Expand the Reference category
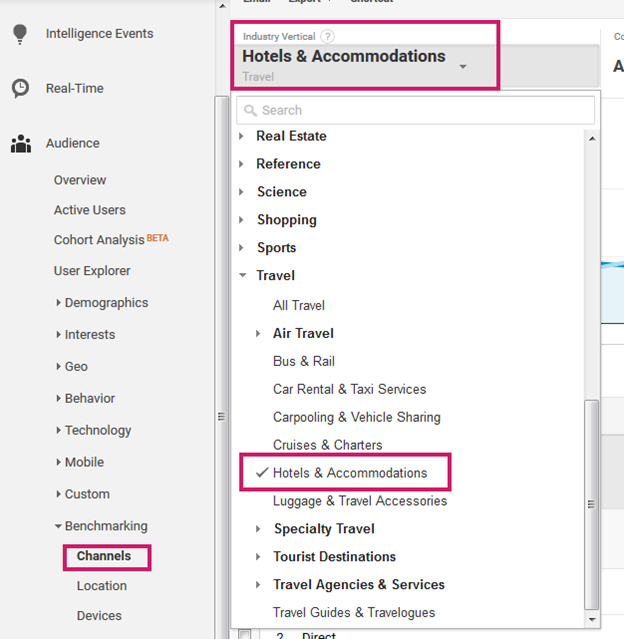Image resolution: width=624 pixels, height=639 pixels. tap(241, 164)
